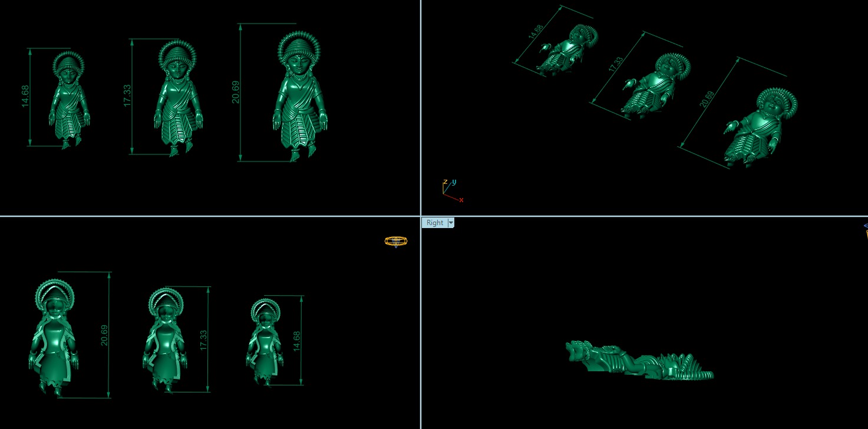
Task: Select the 17.33 dimension beside the middle front-facing figurine
Action: 128,95
